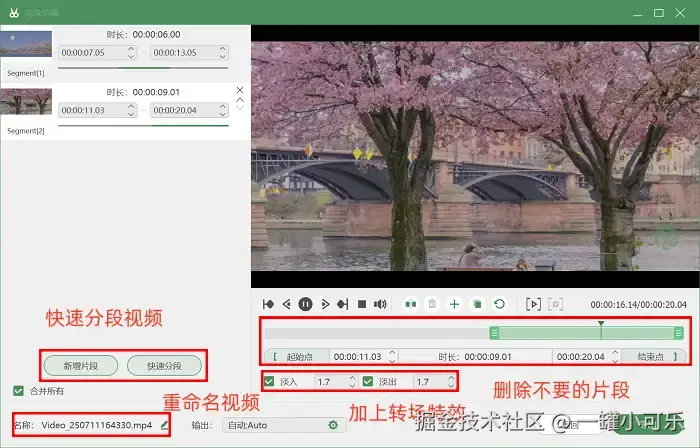Click the green copy-segment icon
The image size is (700, 448).
click(x=477, y=304)
